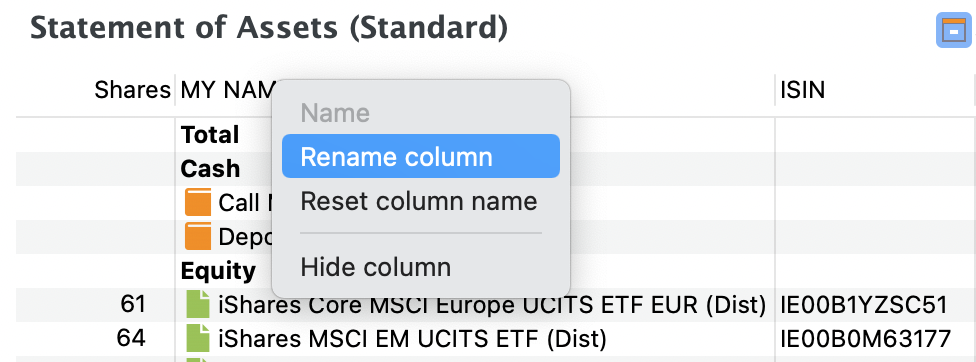
Task: Click the ISIN column header
Action: (x=802, y=90)
